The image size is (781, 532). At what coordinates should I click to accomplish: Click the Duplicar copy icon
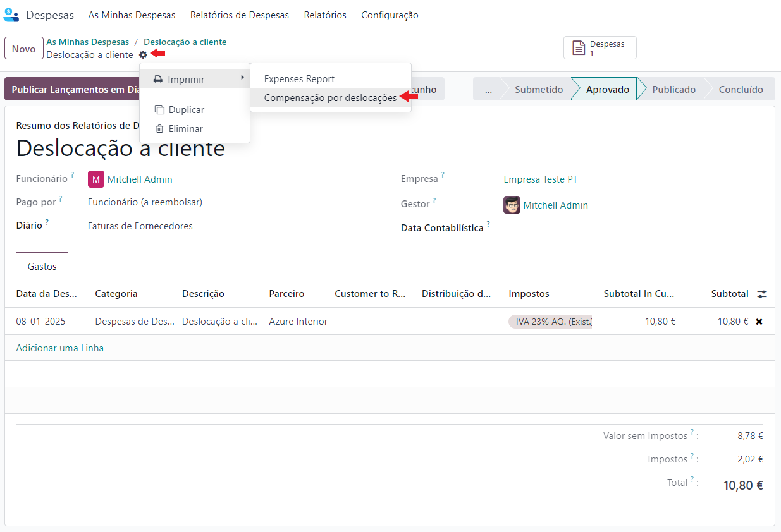pos(159,110)
